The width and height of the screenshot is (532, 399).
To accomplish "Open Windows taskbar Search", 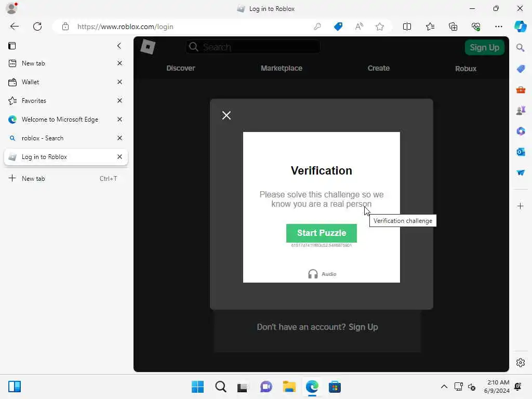I will coord(220,387).
